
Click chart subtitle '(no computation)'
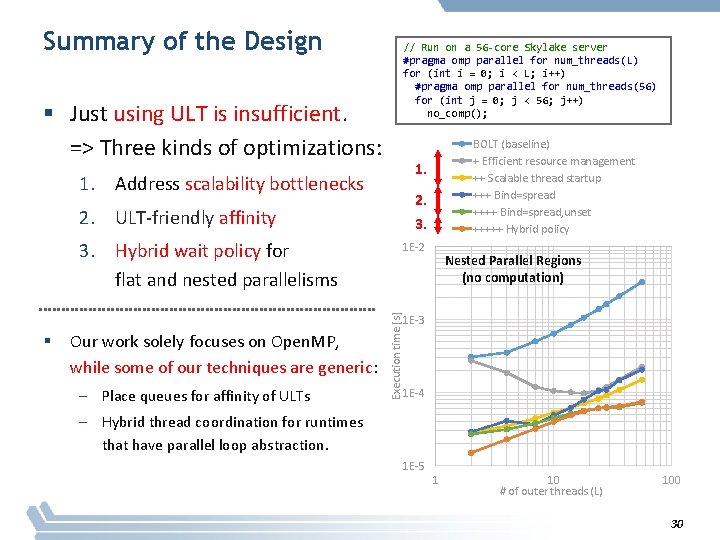(512, 278)
